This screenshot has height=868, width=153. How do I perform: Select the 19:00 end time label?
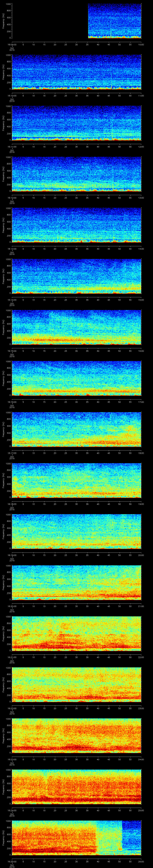pyautogui.click(x=141, y=504)
